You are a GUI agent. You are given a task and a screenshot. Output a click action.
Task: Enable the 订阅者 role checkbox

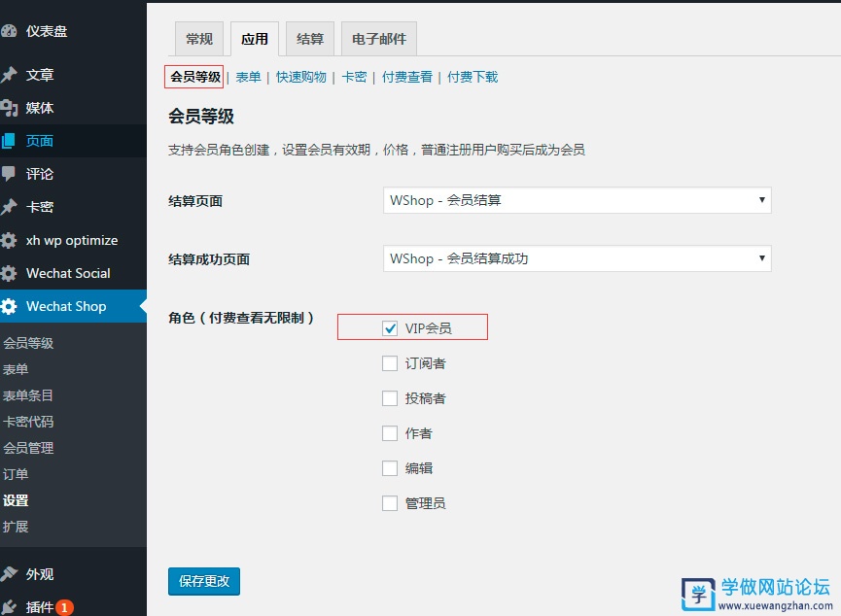coord(390,363)
